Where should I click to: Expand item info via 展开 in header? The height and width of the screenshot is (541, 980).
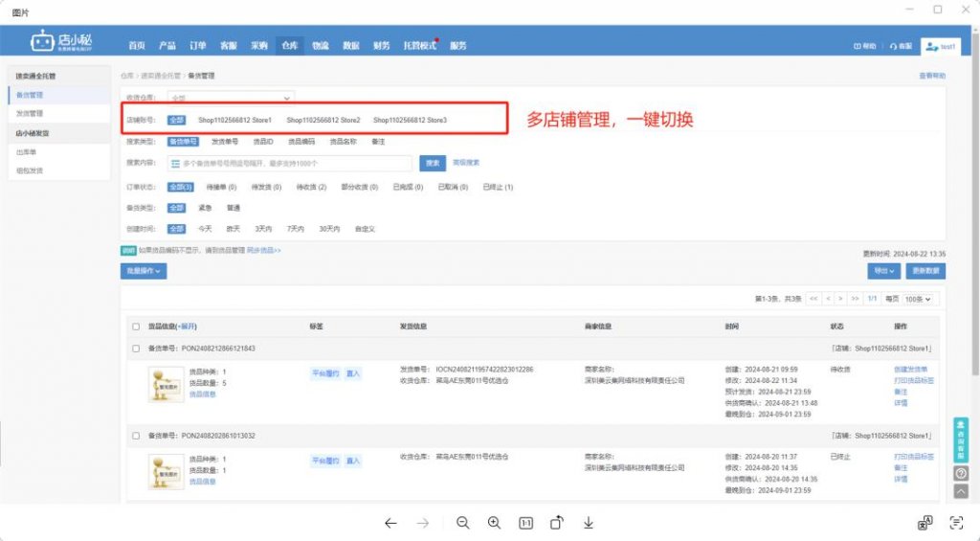(x=188, y=327)
